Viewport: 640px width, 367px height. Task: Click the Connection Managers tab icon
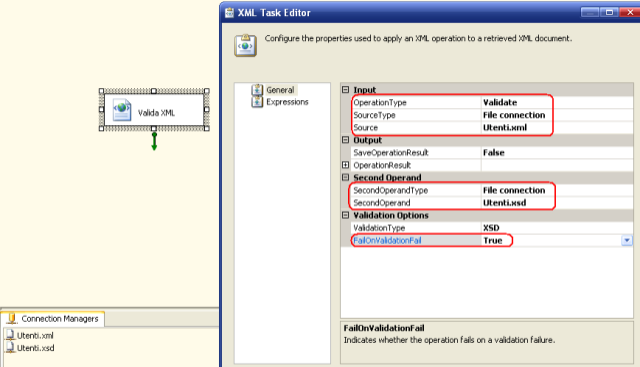pyautogui.click(x=12, y=318)
